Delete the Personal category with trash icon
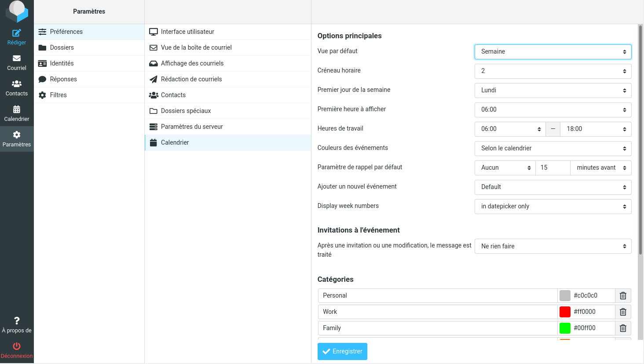 click(623, 296)
